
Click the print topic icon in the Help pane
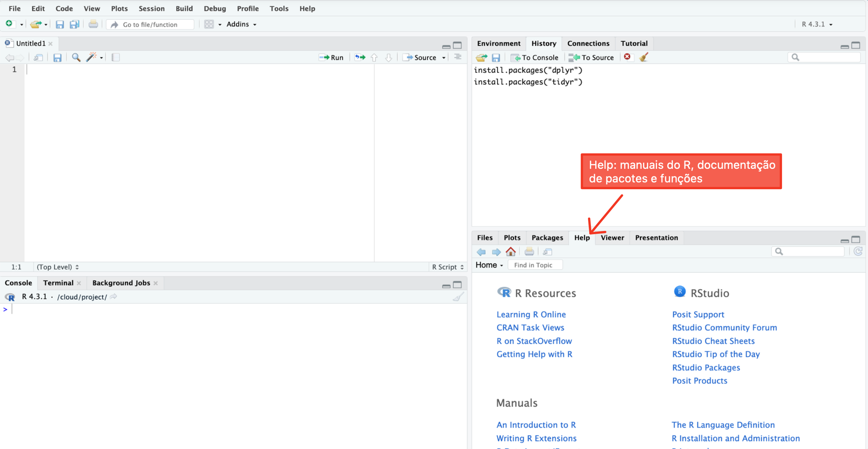click(x=529, y=252)
